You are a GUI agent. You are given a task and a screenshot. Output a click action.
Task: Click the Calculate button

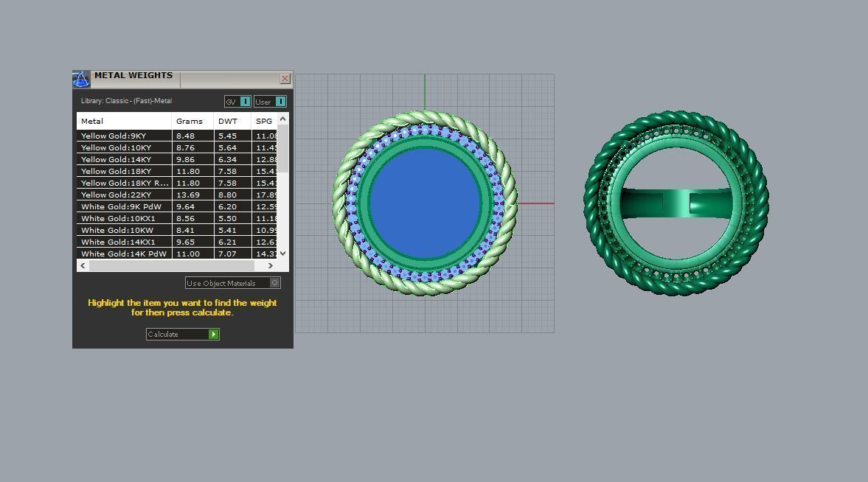tap(183, 335)
